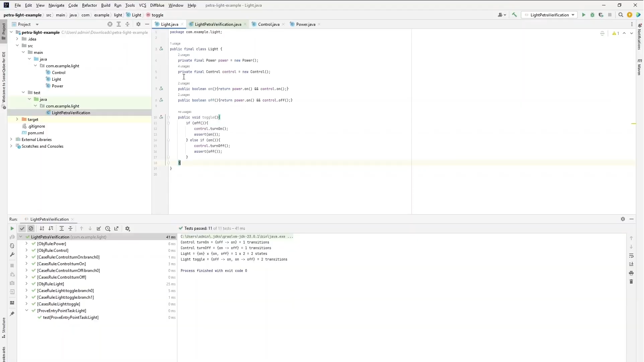
Task: Expand the target folder
Action: pyautogui.click(x=17, y=119)
